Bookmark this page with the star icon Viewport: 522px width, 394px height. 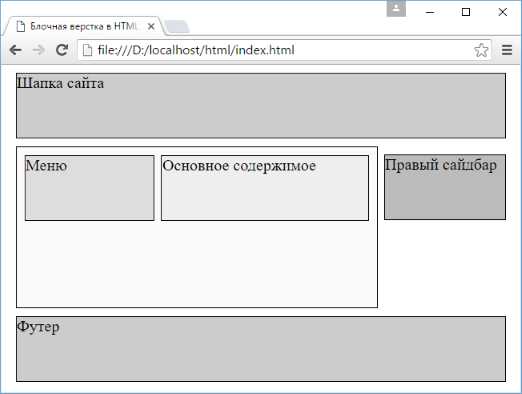point(481,50)
